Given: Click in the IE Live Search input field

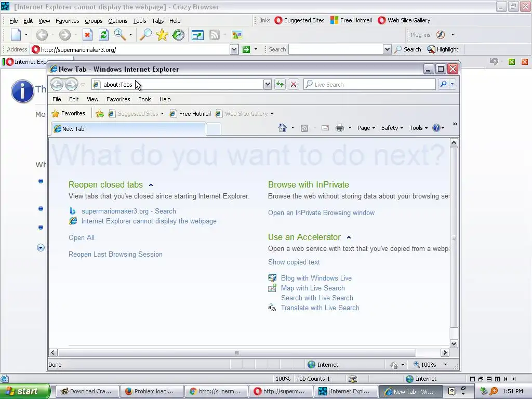Looking at the screenshot, I should tap(370, 85).
